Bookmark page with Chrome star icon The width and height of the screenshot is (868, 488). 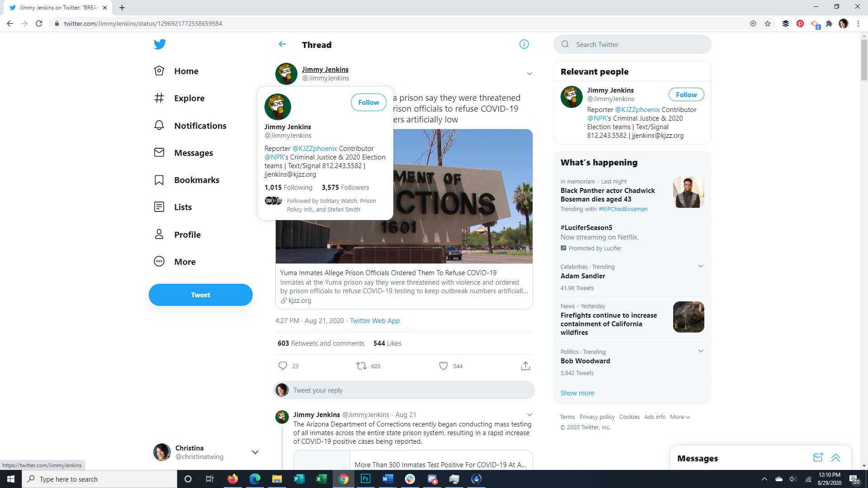tap(768, 23)
